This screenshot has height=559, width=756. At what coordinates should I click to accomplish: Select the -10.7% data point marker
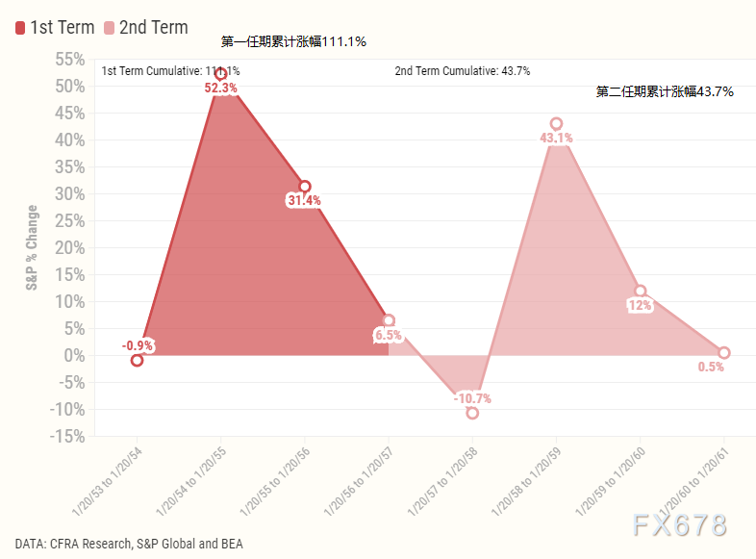(472, 413)
